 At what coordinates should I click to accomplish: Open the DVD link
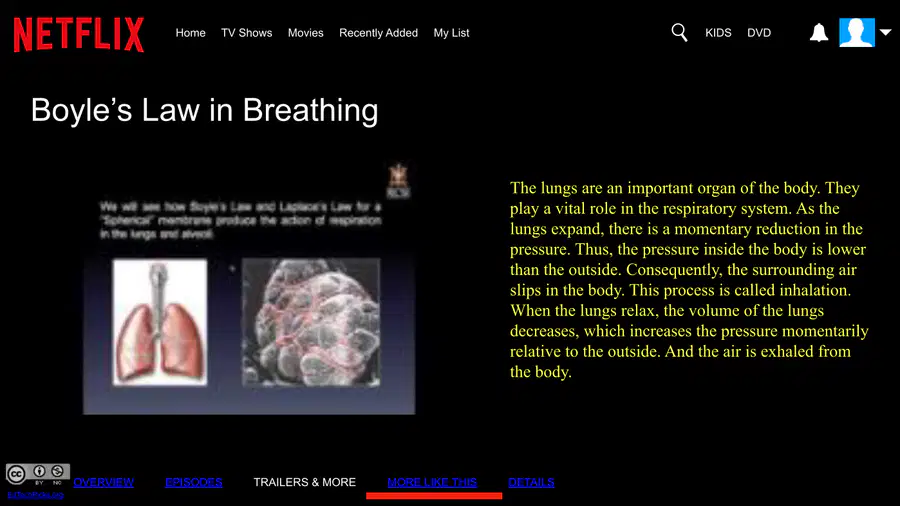point(759,33)
